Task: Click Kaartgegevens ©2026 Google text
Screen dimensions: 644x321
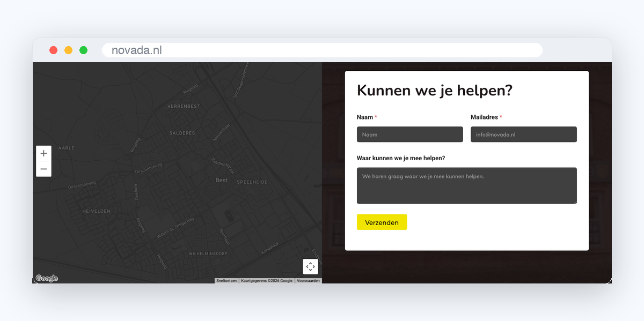Action: (267, 281)
